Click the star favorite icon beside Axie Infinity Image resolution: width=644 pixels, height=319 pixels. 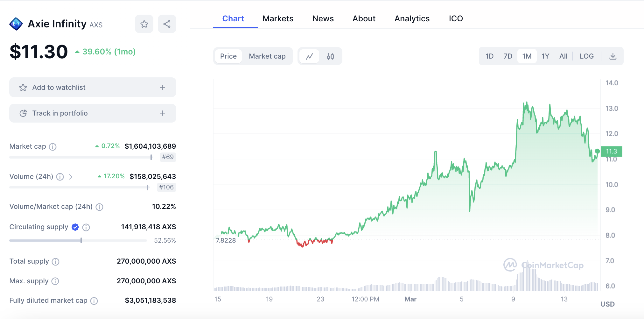coord(144,24)
